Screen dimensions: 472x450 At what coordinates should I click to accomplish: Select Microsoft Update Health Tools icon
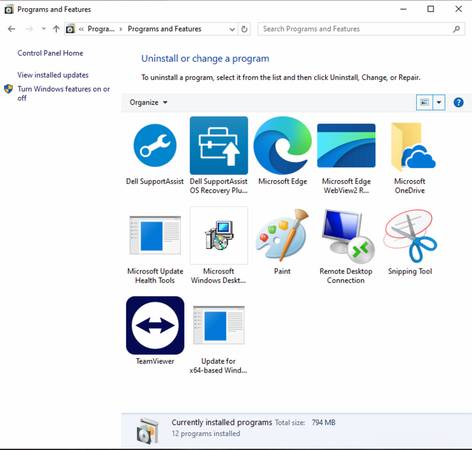click(155, 235)
